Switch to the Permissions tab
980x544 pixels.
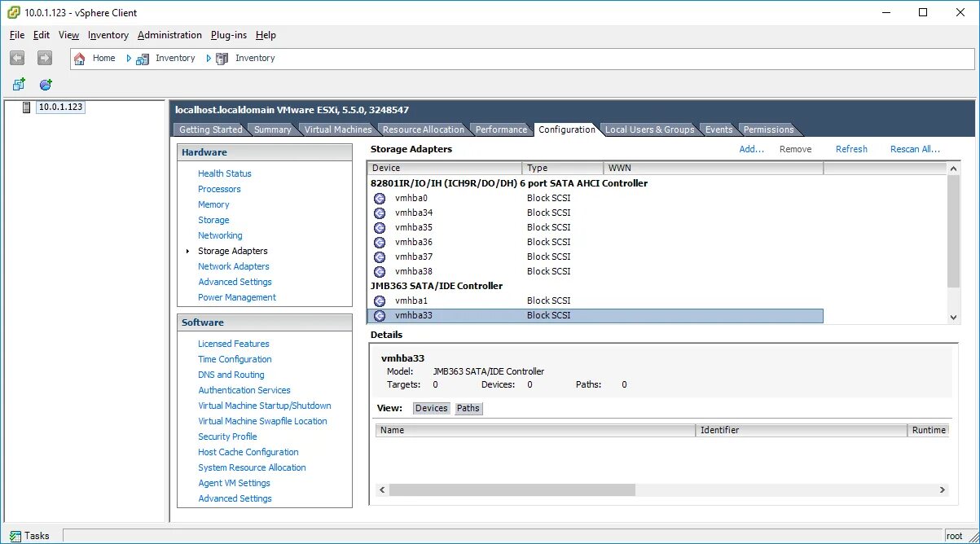[x=768, y=129]
